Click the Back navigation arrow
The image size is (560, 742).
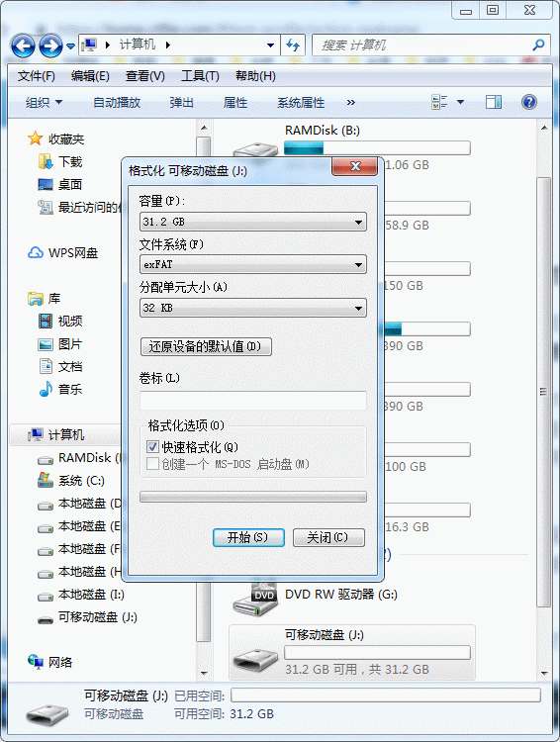point(23,46)
